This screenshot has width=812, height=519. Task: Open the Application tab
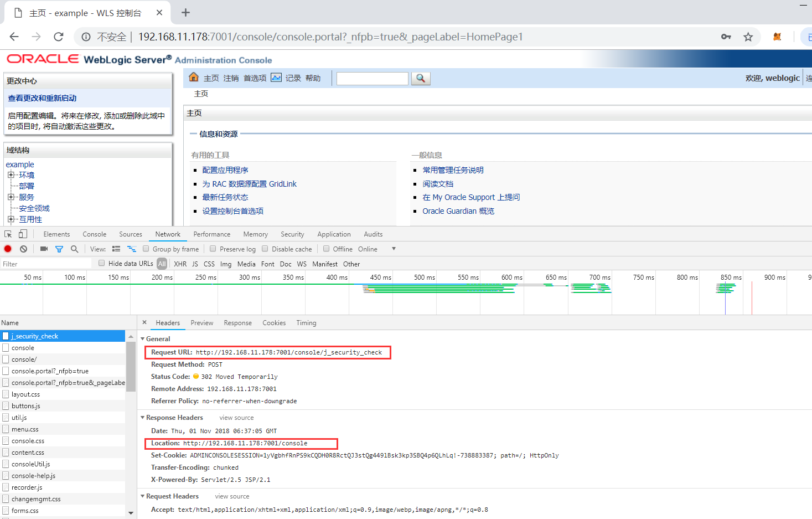(x=334, y=234)
